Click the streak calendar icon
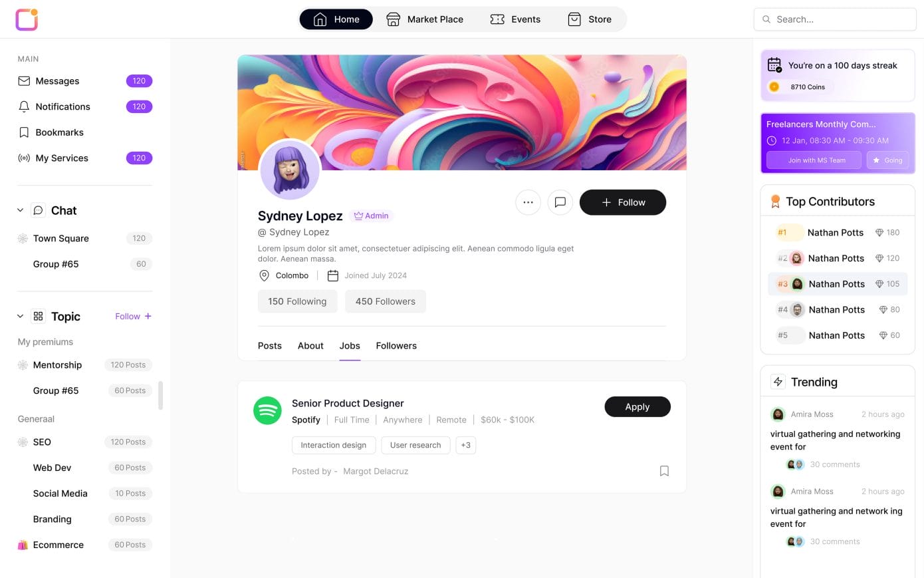Viewport: 924px width, 578px height. (x=774, y=65)
